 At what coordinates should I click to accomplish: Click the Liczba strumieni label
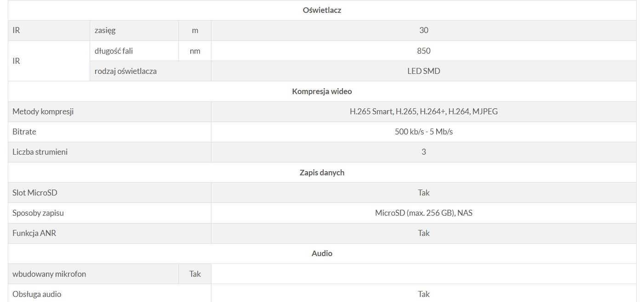[x=40, y=152]
